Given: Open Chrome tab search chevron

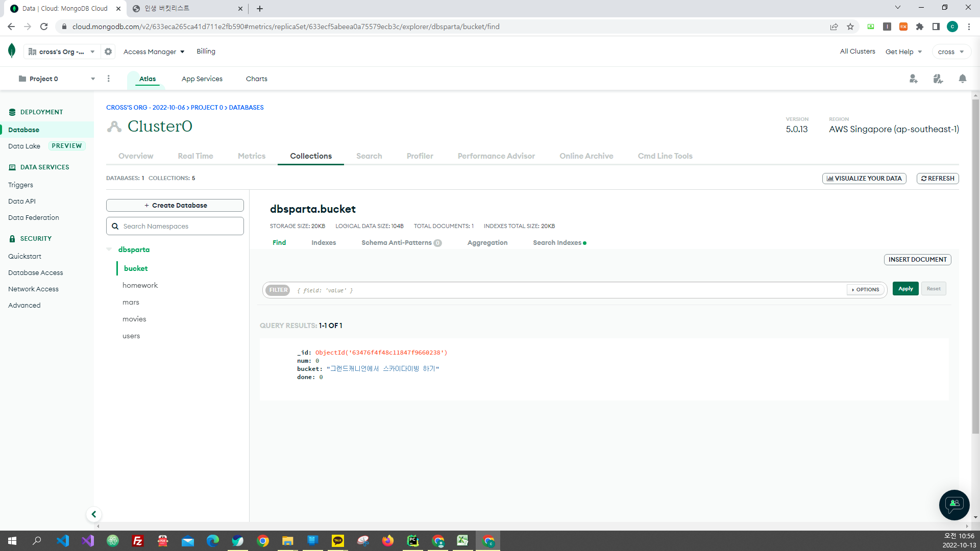Looking at the screenshot, I should 898,8.
